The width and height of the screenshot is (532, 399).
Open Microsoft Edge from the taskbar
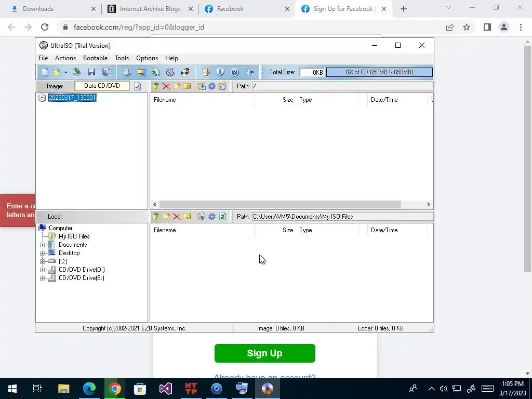click(89, 389)
